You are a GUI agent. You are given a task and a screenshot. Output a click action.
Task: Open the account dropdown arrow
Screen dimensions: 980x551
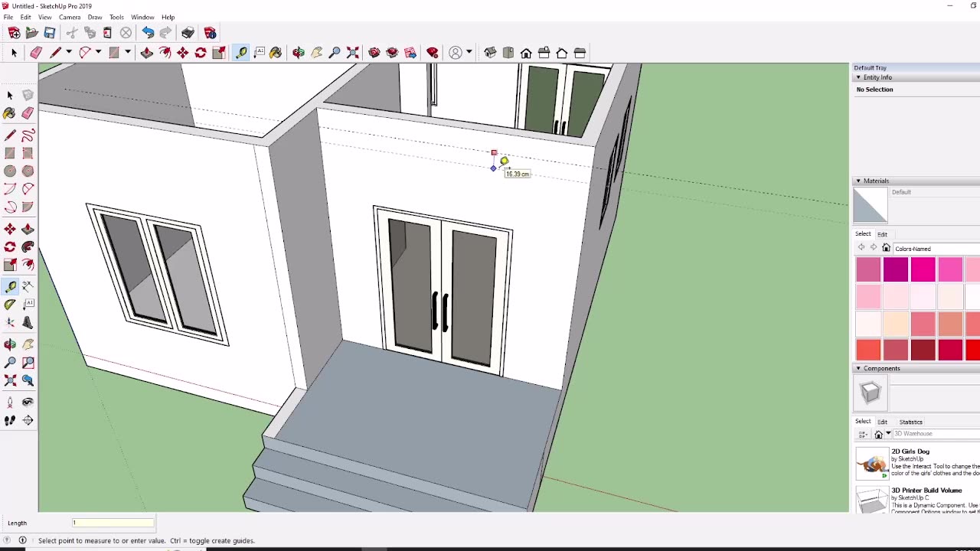point(469,52)
